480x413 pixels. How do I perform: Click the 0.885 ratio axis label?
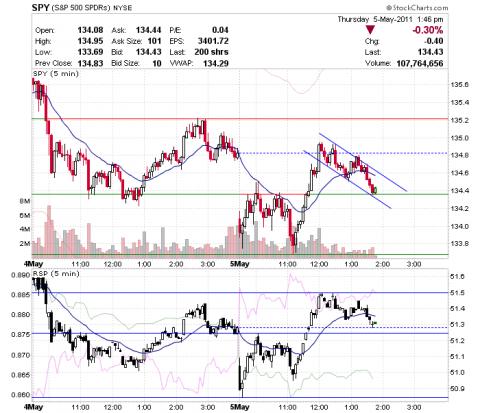pyautogui.click(x=21, y=295)
